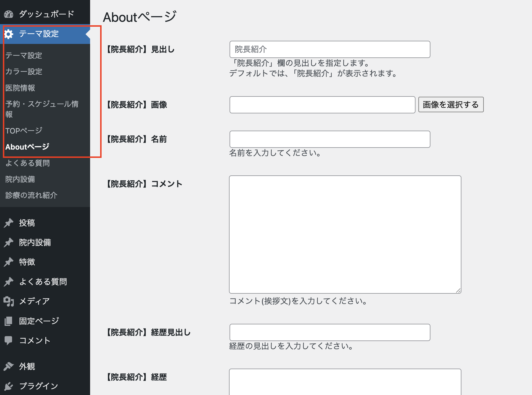Click the 外観 paintbrush icon
The height and width of the screenshot is (395, 532).
click(9, 366)
